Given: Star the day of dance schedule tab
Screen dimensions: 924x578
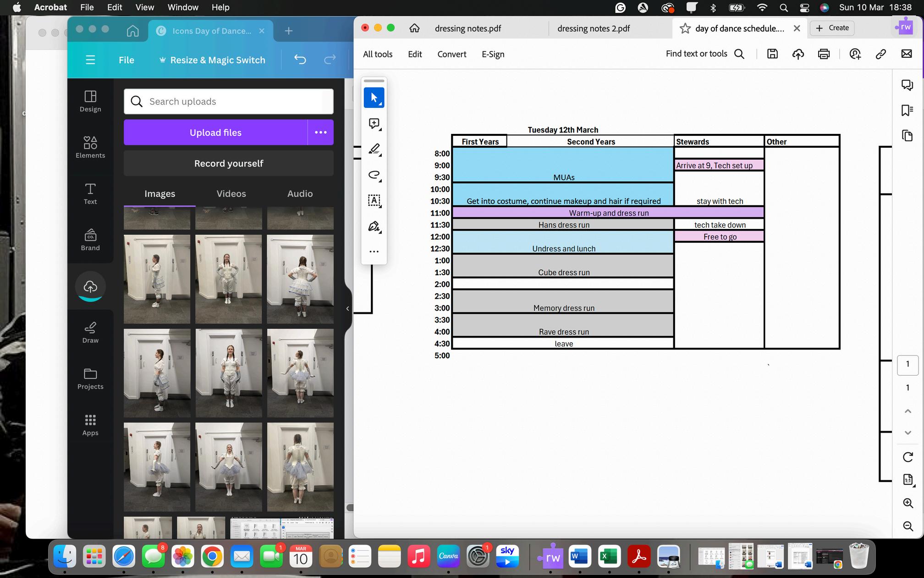Looking at the screenshot, I should coord(685,28).
